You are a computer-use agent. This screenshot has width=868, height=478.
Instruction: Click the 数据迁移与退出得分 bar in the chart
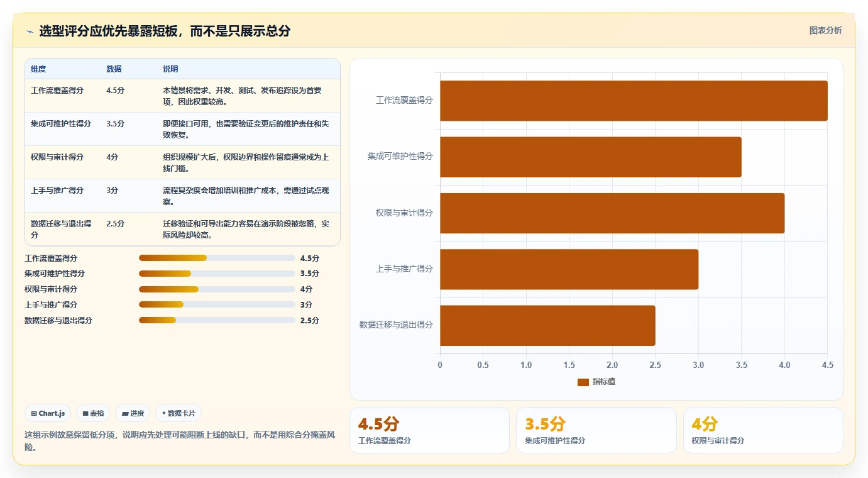pyautogui.click(x=547, y=325)
